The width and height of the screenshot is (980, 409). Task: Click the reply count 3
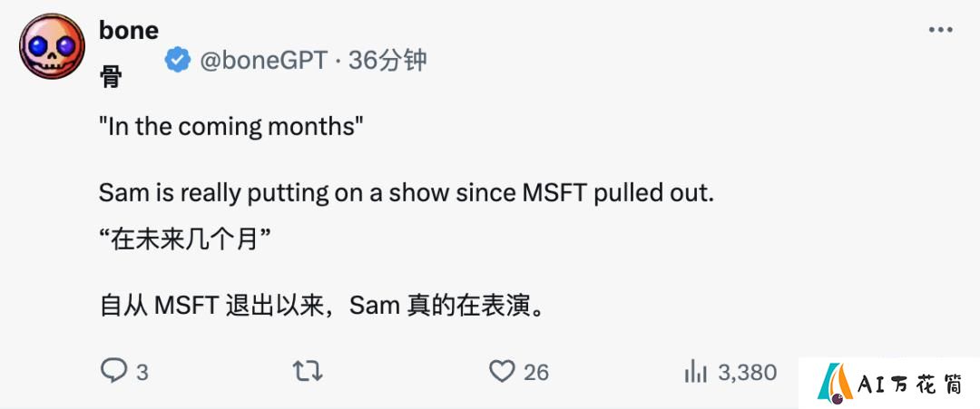pos(142,373)
